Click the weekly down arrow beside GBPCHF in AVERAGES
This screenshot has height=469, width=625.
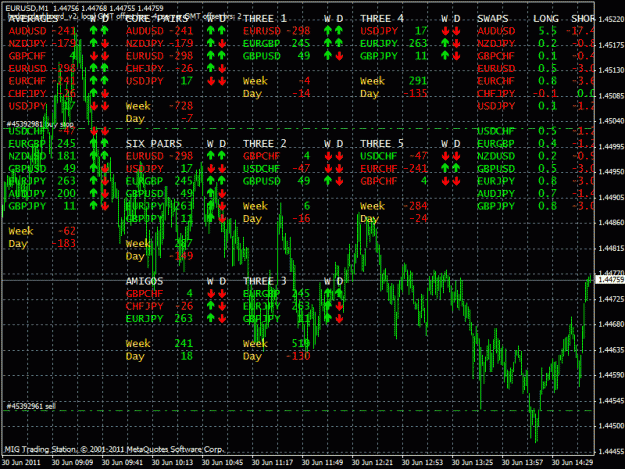(93, 56)
